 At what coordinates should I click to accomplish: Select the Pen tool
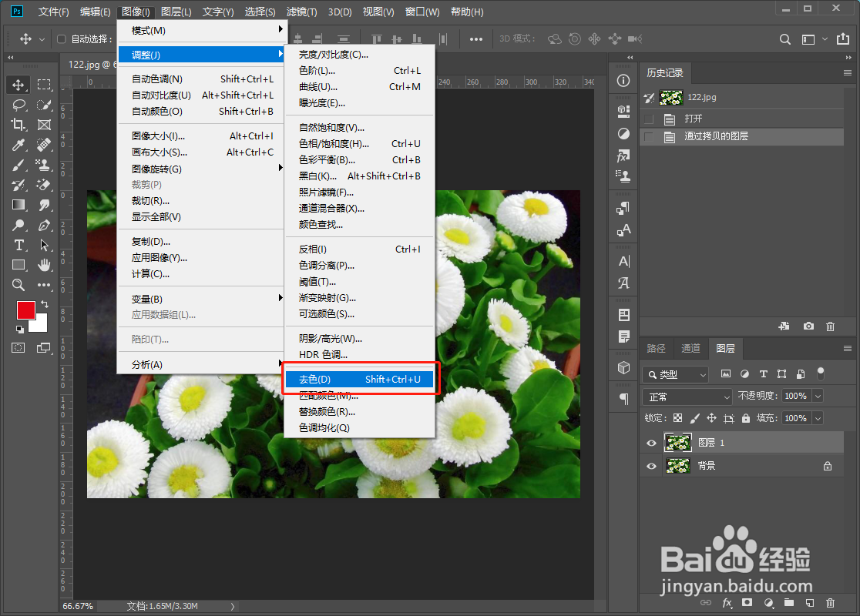point(44,225)
